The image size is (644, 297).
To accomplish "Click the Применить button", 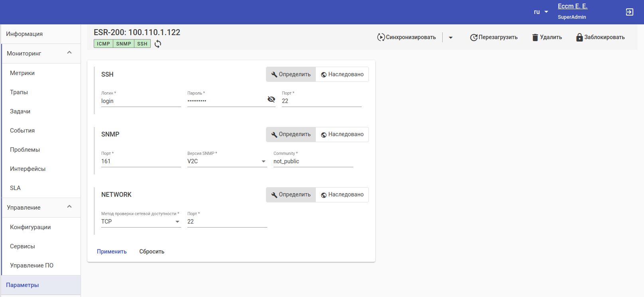I will pos(112,251).
